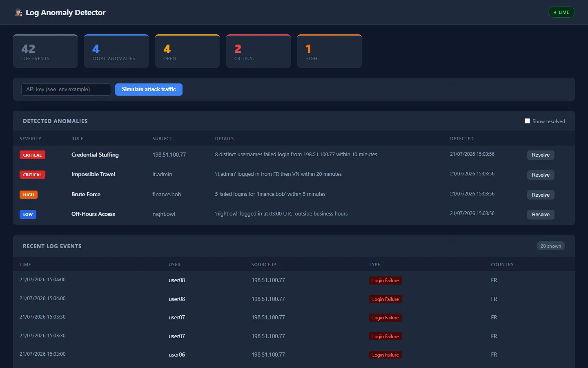Click the it.admin subject cell
This screenshot has height=368, width=588.
tap(162, 174)
